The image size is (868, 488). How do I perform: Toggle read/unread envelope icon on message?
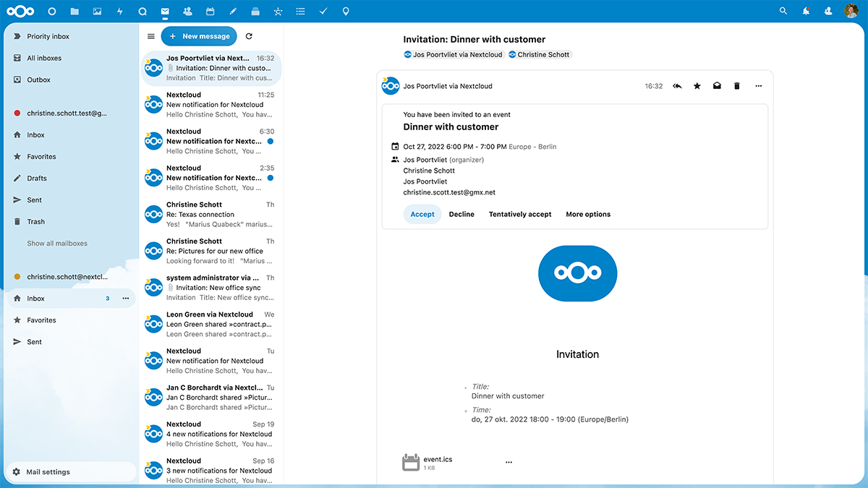(x=717, y=86)
